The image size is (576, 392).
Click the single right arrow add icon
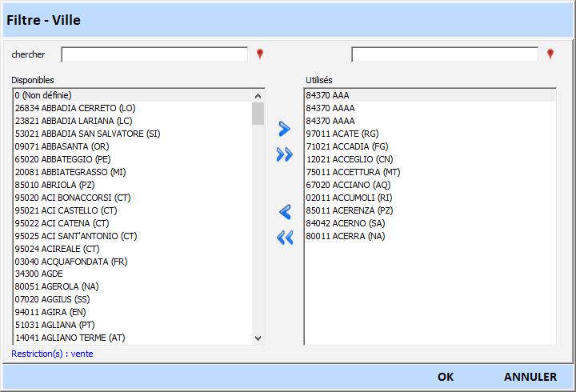click(x=284, y=130)
